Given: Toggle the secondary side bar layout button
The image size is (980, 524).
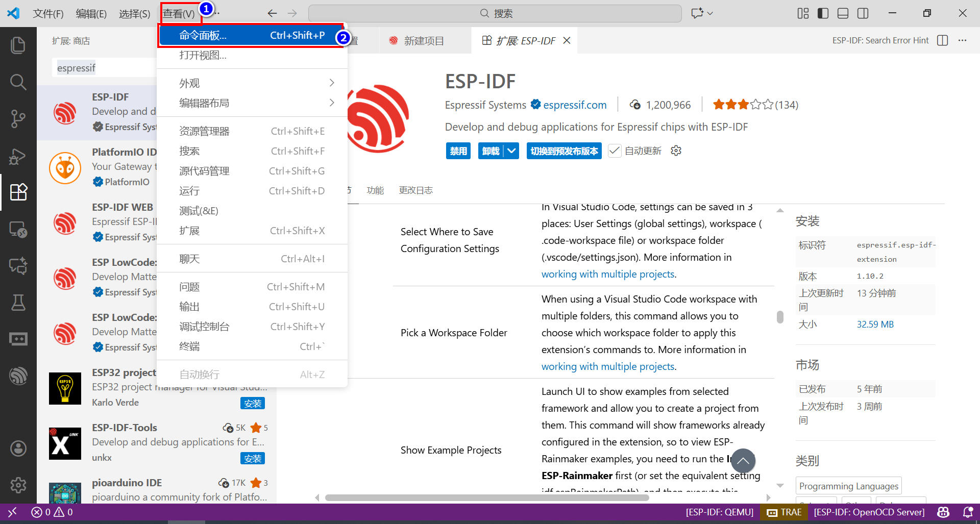Looking at the screenshot, I should [863, 13].
